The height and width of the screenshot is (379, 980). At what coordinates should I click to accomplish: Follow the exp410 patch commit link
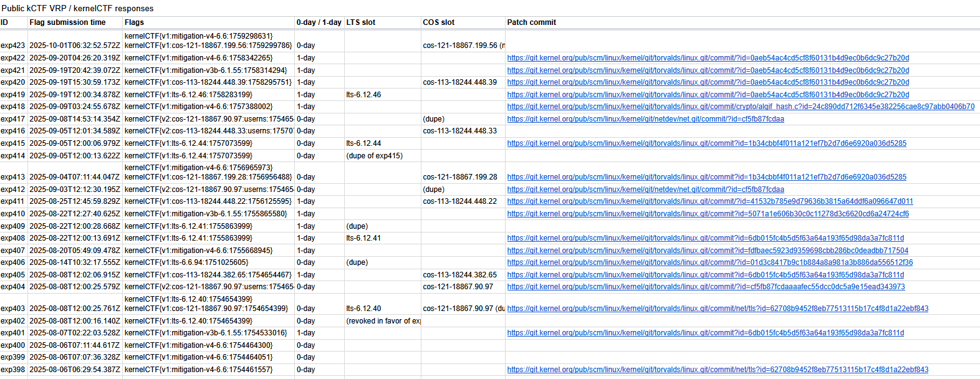(x=708, y=214)
